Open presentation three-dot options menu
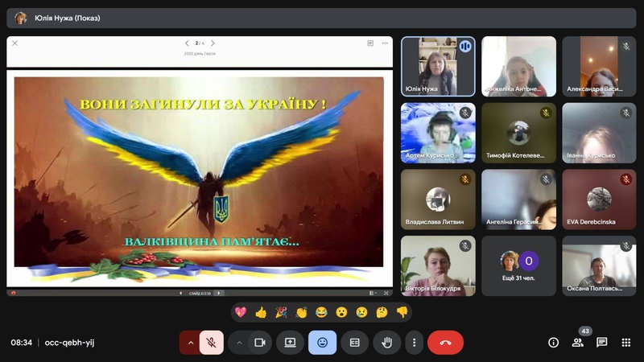This screenshot has width=644, height=362. pyautogui.click(x=385, y=43)
